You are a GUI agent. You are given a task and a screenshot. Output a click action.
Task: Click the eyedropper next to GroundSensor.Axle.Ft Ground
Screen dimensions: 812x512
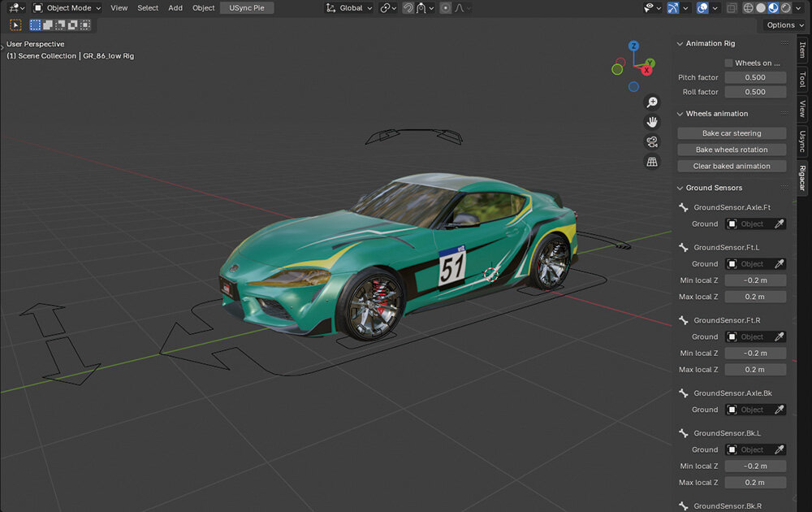coord(779,223)
